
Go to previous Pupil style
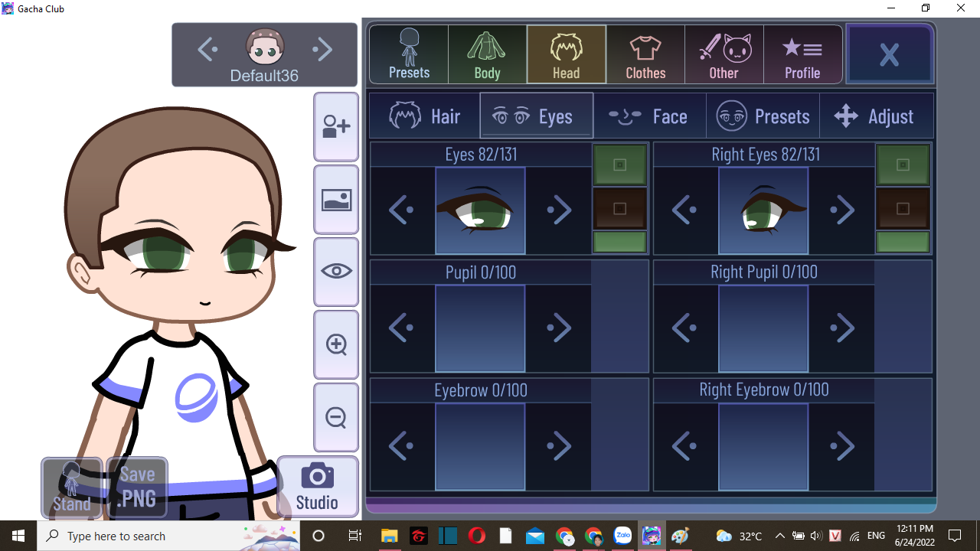(402, 328)
